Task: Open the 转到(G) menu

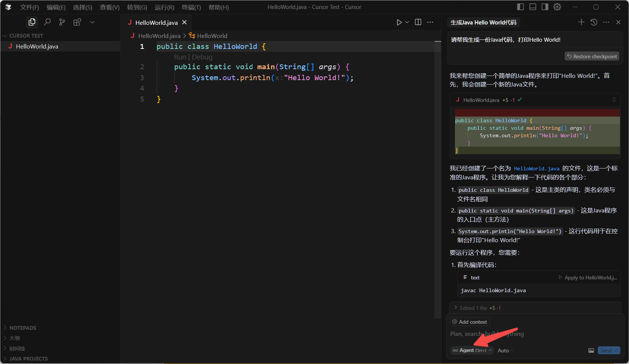Action: (x=137, y=7)
